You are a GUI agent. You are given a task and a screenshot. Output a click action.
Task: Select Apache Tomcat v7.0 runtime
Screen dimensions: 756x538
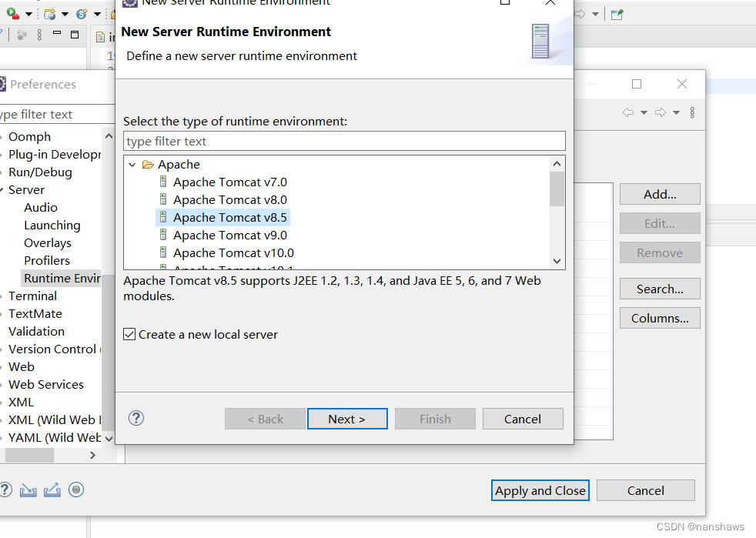230,182
